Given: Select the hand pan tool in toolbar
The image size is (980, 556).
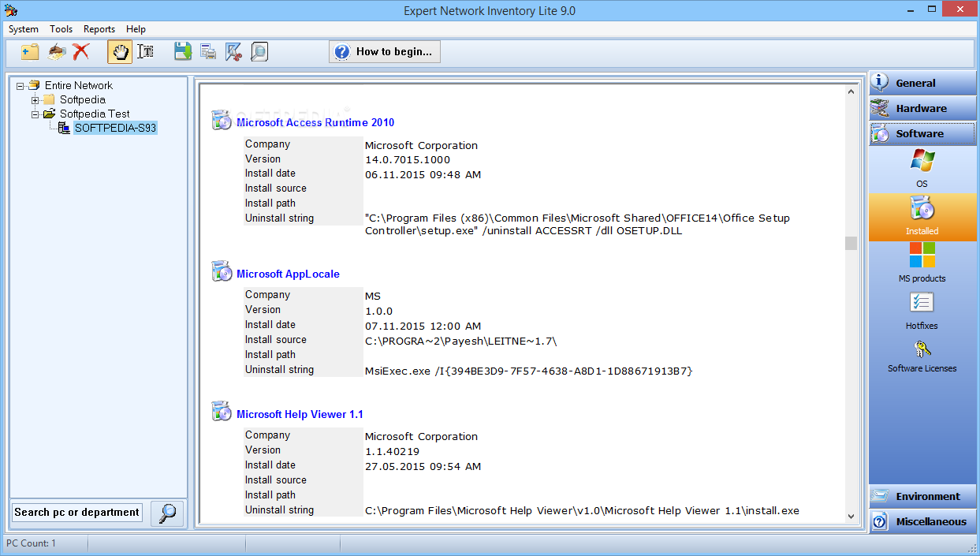Looking at the screenshot, I should pos(120,52).
